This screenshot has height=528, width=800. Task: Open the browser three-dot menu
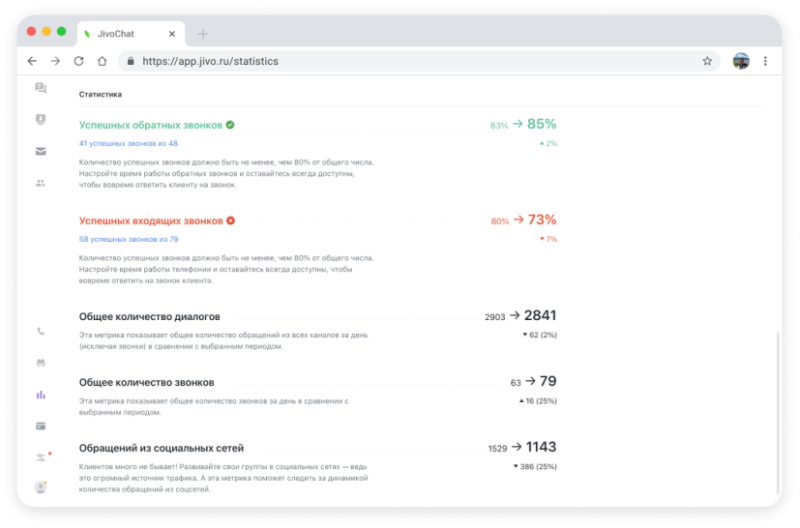point(765,61)
